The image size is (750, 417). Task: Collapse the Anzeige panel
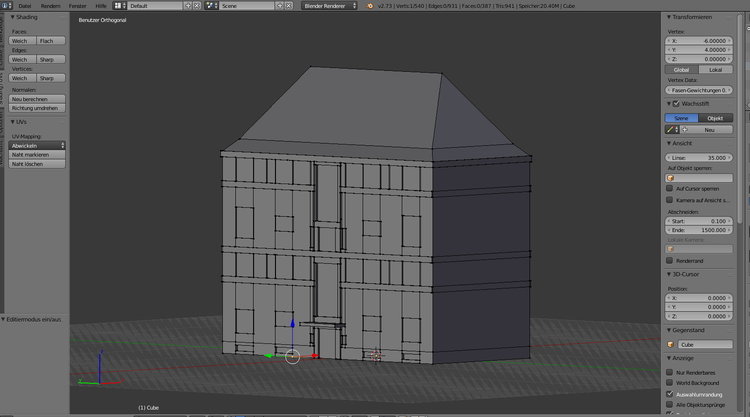pos(669,358)
